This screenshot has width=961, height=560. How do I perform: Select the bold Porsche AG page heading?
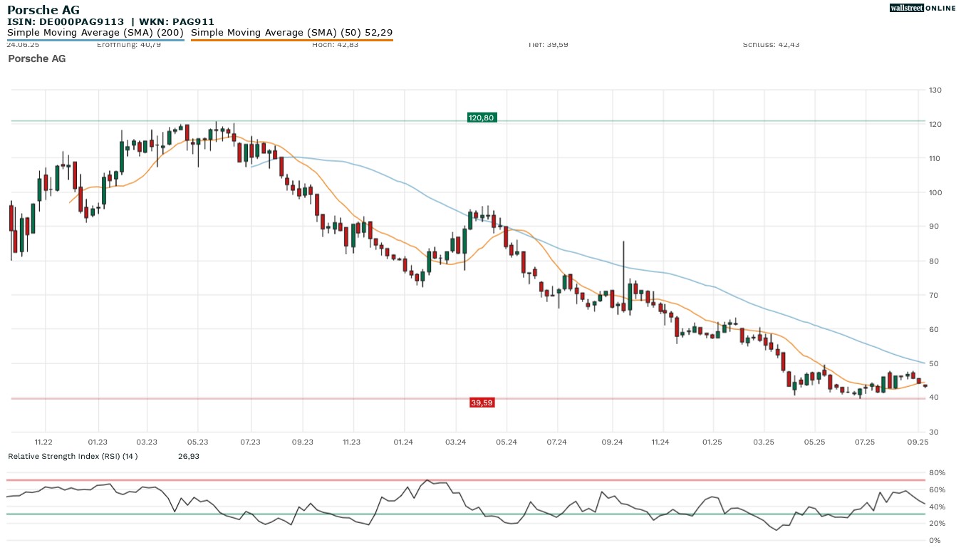43,10
